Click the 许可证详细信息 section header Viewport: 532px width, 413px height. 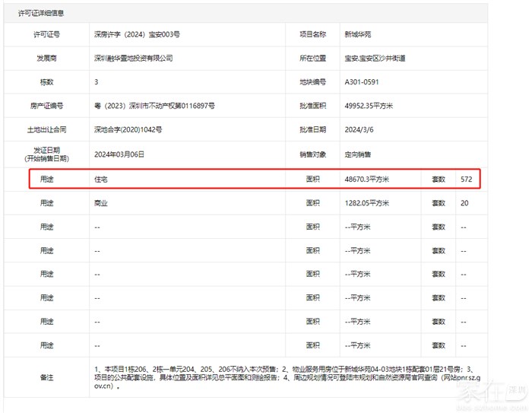pyautogui.click(x=41, y=13)
